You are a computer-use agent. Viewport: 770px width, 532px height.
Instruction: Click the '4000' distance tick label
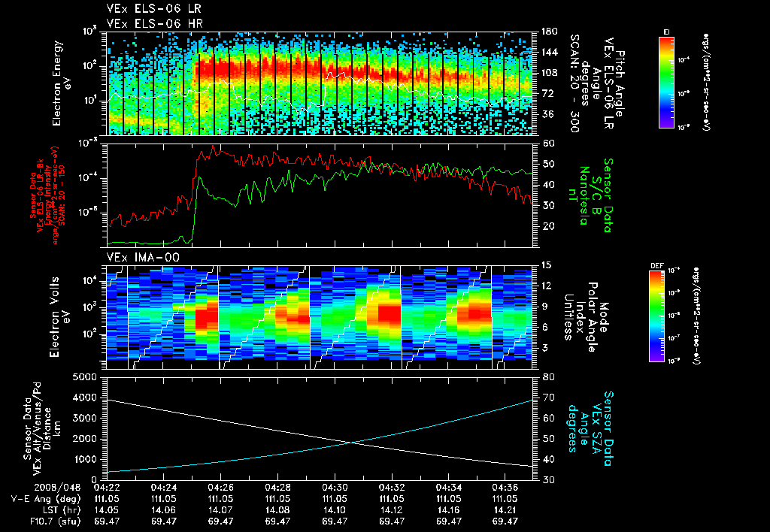[x=83, y=397]
